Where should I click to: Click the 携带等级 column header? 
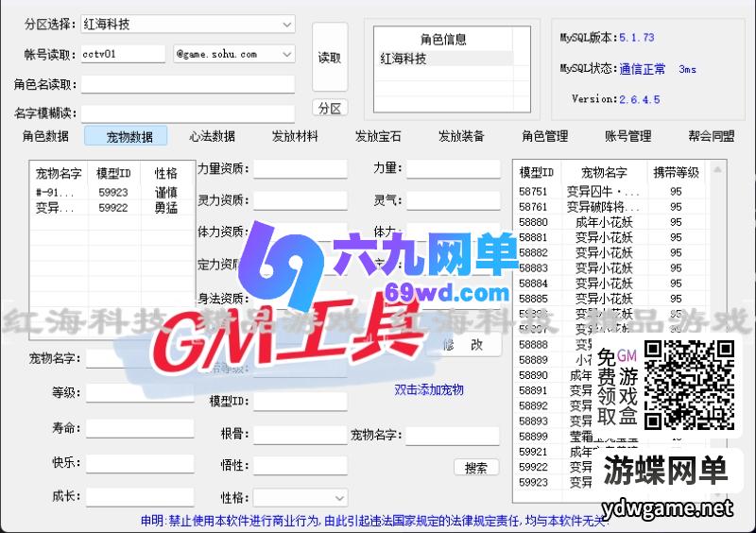(x=676, y=173)
